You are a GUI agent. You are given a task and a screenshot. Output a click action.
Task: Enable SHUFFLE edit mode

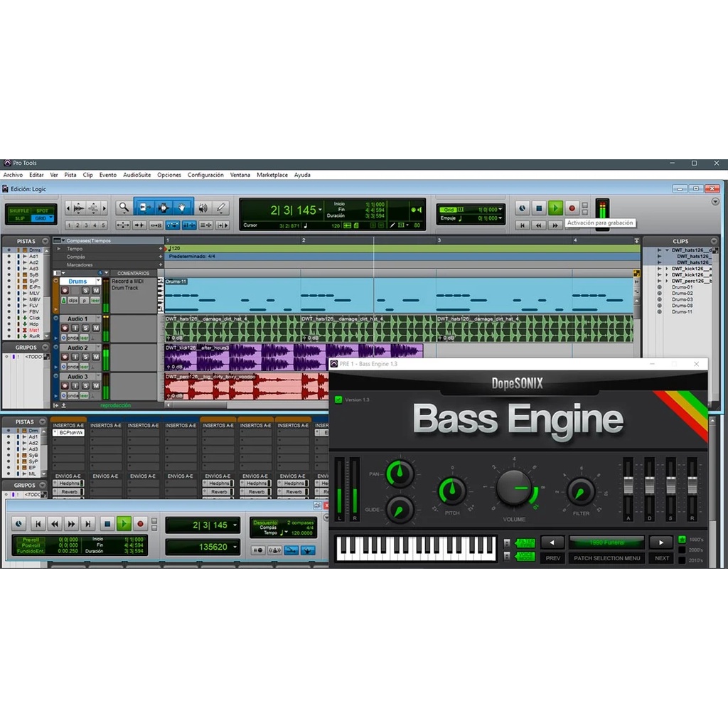click(x=19, y=210)
